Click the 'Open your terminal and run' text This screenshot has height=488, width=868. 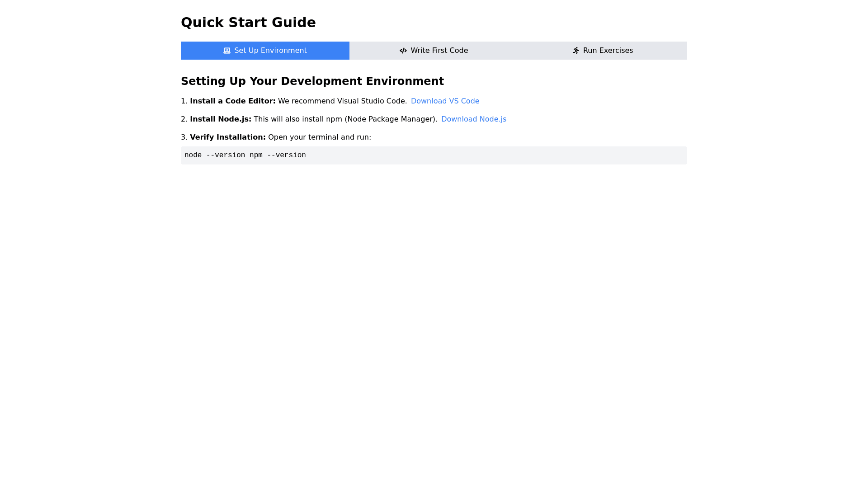point(319,137)
